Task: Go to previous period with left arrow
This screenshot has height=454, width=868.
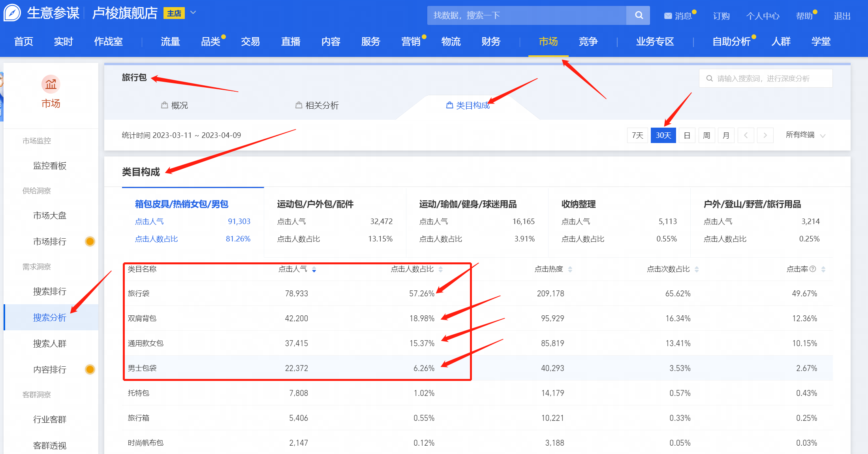Action: click(746, 135)
